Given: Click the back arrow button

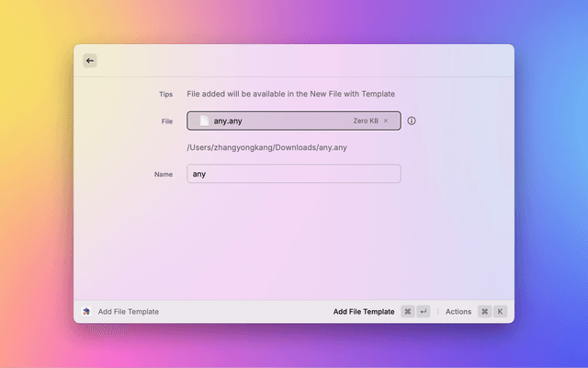Looking at the screenshot, I should pos(90,61).
